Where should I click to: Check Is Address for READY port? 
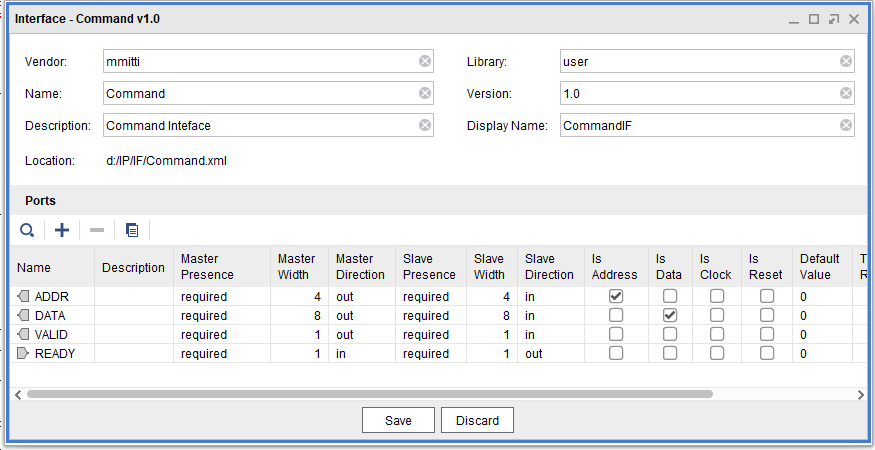[x=616, y=353]
